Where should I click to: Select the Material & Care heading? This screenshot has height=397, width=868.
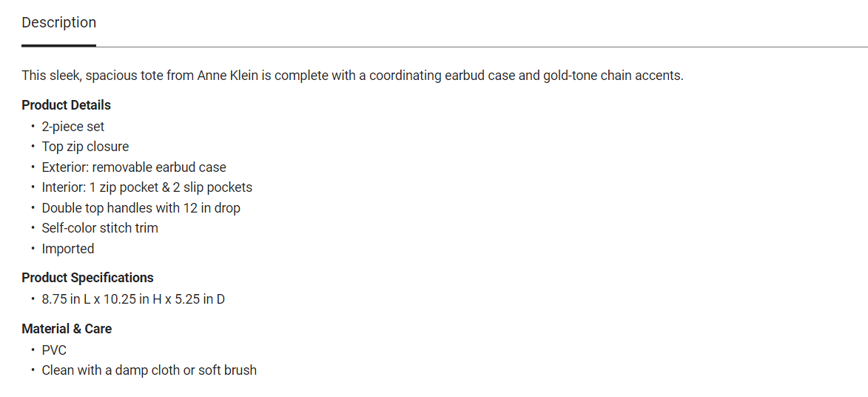point(67,329)
